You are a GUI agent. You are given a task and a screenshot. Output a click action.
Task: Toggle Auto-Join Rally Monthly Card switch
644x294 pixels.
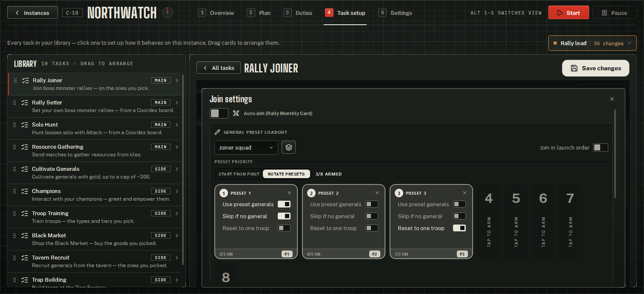(219, 113)
